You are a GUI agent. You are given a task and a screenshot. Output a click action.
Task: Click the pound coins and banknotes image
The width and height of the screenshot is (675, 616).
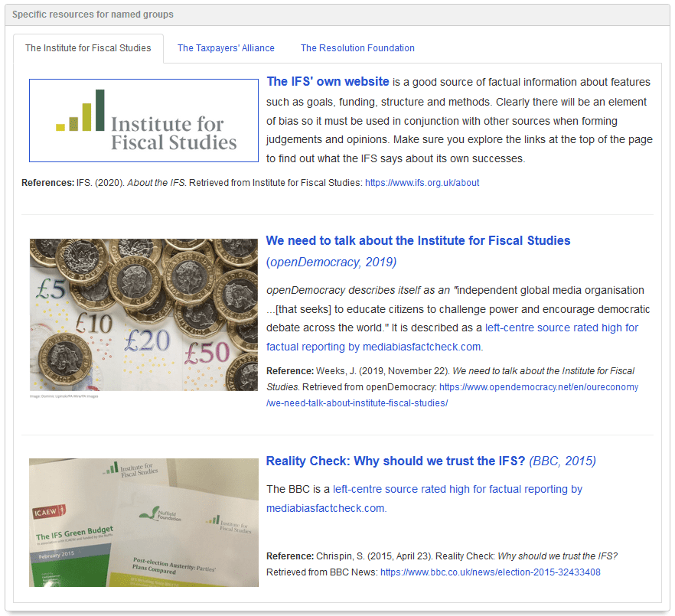[x=144, y=315]
